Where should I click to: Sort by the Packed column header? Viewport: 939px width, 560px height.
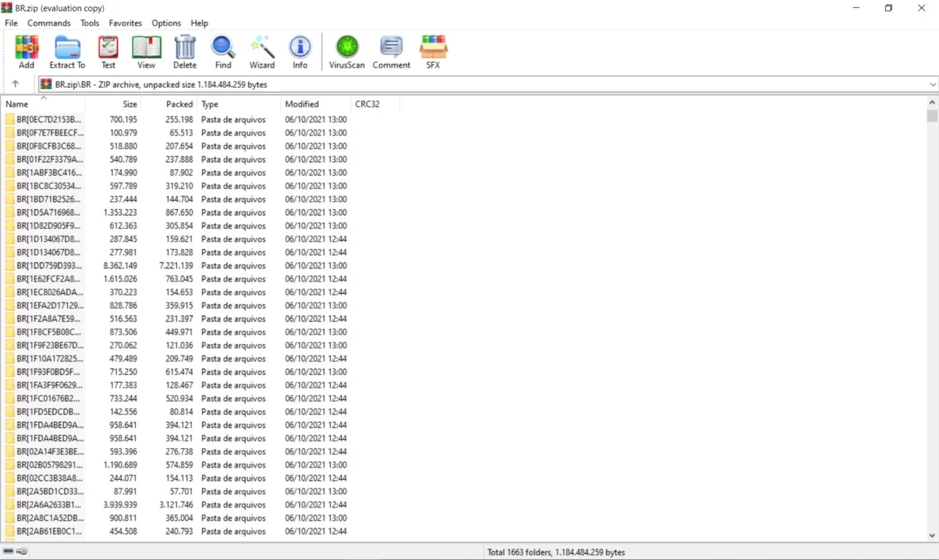168,104
